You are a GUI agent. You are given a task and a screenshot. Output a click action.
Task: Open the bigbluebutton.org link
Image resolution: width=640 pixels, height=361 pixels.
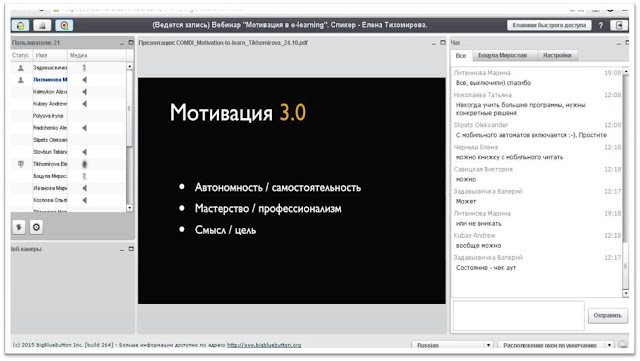264,345
